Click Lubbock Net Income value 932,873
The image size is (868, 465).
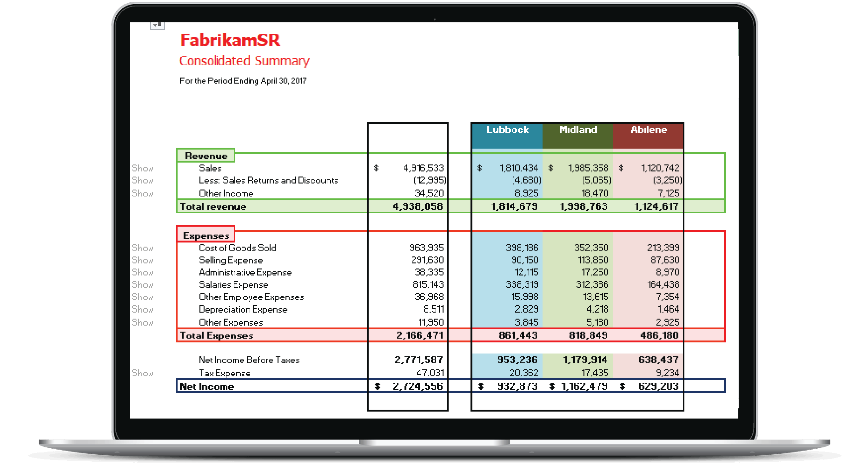tap(517, 386)
